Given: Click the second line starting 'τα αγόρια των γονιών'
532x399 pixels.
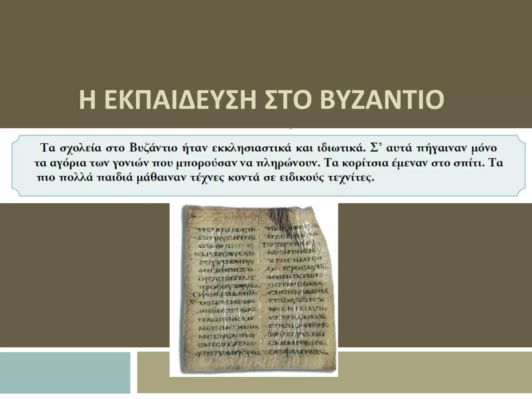Looking at the screenshot, I should [269, 163].
